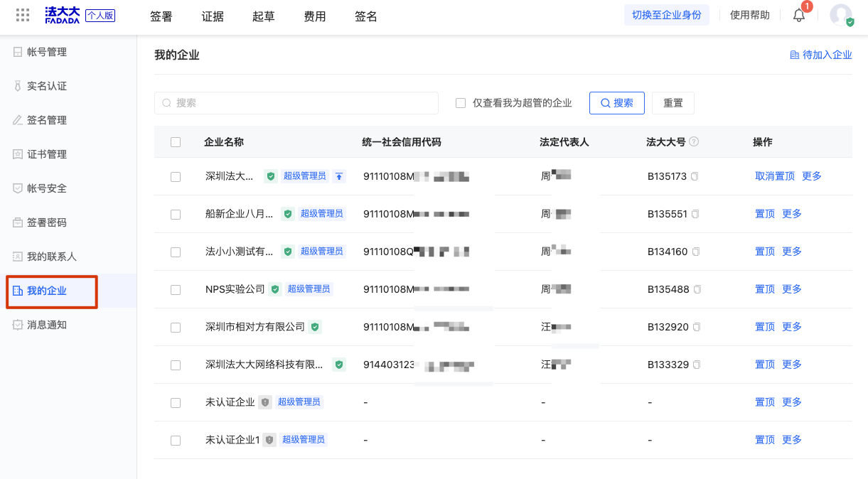Click 取消置顶 for 深圳法大 row

775,176
